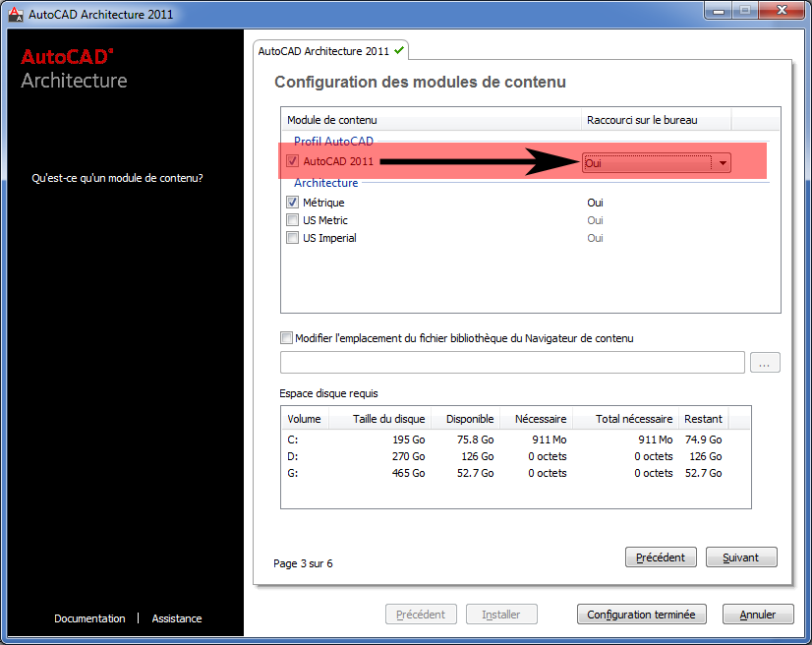
Task: Click Qu'est-ce qu'un module de contenu link
Action: (117, 178)
